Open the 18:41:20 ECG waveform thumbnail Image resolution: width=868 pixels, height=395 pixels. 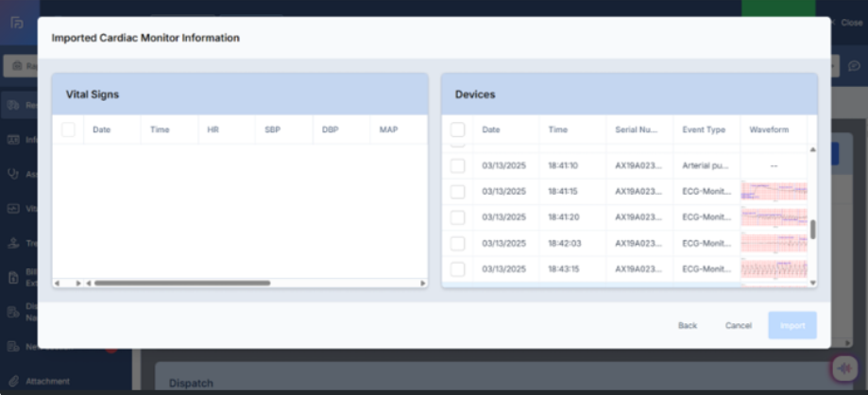(x=774, y=217)
